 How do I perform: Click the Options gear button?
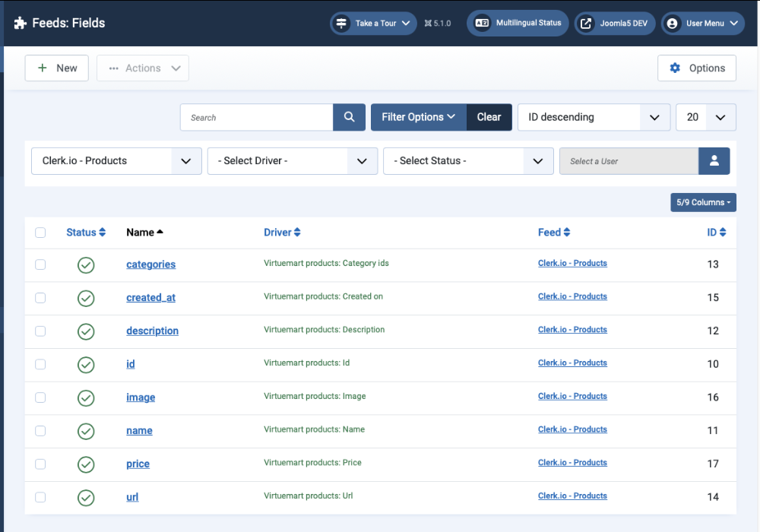click(696, 68)
